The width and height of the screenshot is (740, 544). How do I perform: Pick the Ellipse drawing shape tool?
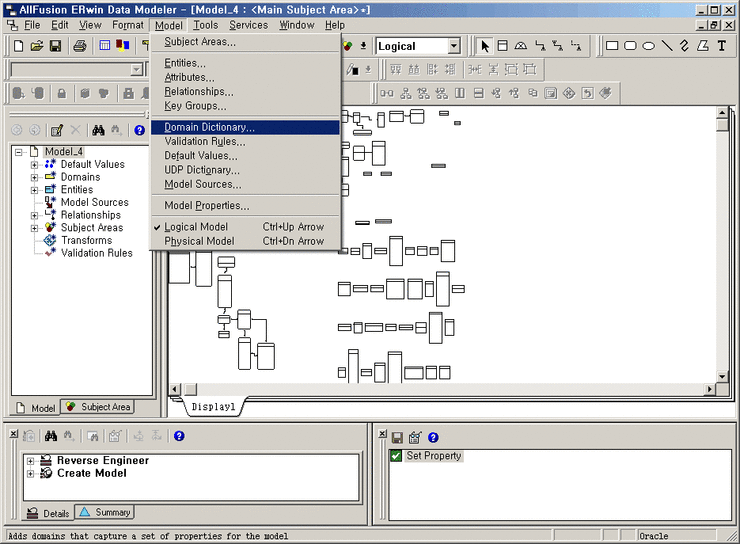[648, 46]
